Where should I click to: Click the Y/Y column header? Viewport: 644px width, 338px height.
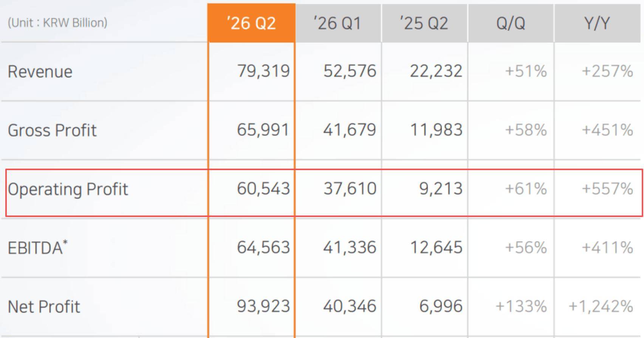click(x=597, y=23)
